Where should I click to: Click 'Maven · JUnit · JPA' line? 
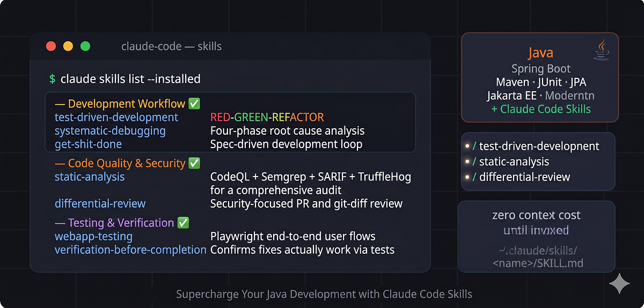point(540,82)
